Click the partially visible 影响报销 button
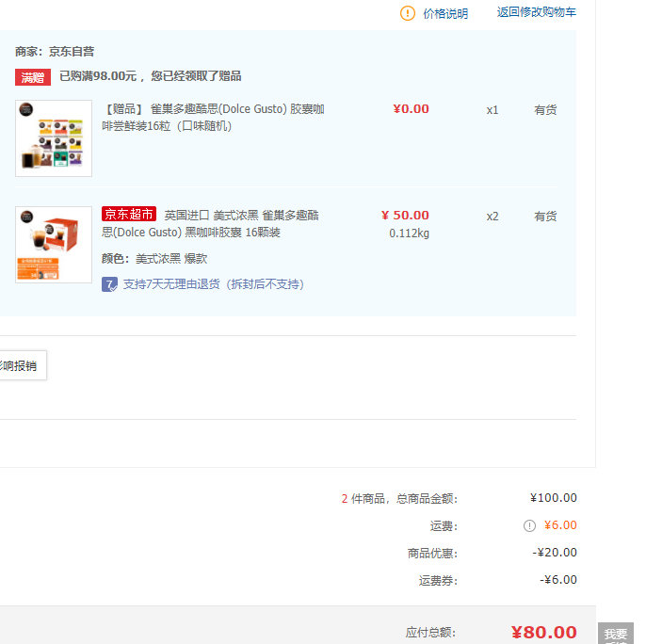This screenshot has width=646, height=644. click(x=21, y=365)
